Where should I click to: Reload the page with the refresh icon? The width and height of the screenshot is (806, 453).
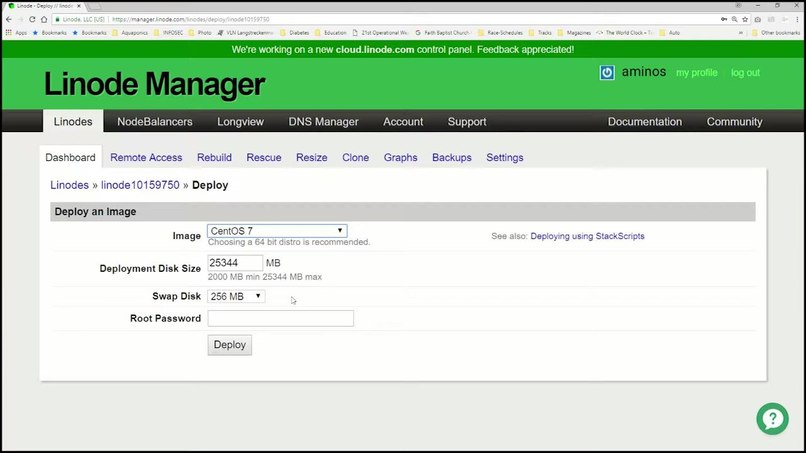click(32, 19)
